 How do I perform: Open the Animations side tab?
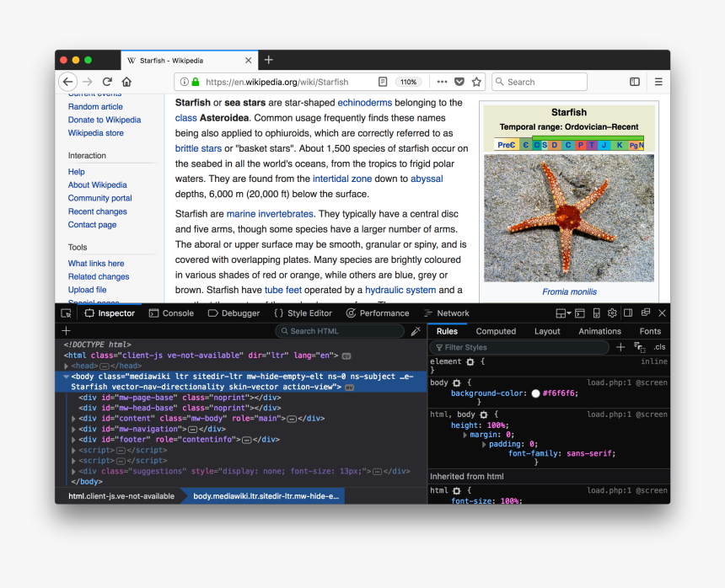coord(599,331)
